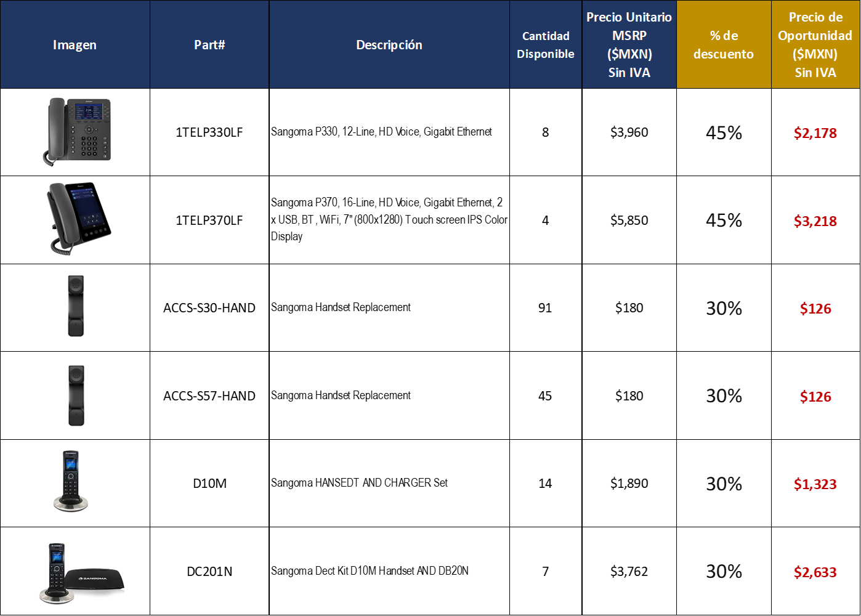
Task: Select part number "D10M"
Action: tap(209, 484)
